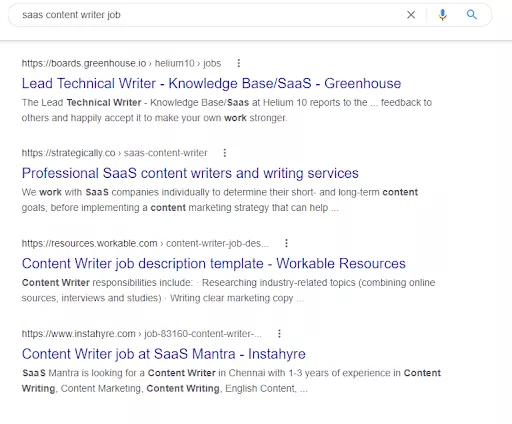Image resolution: width=512 pixels, height=424 pixels.
Task: Select the snippet starting 'We work with SaaS companies'
Action: [x=220, y=200]
